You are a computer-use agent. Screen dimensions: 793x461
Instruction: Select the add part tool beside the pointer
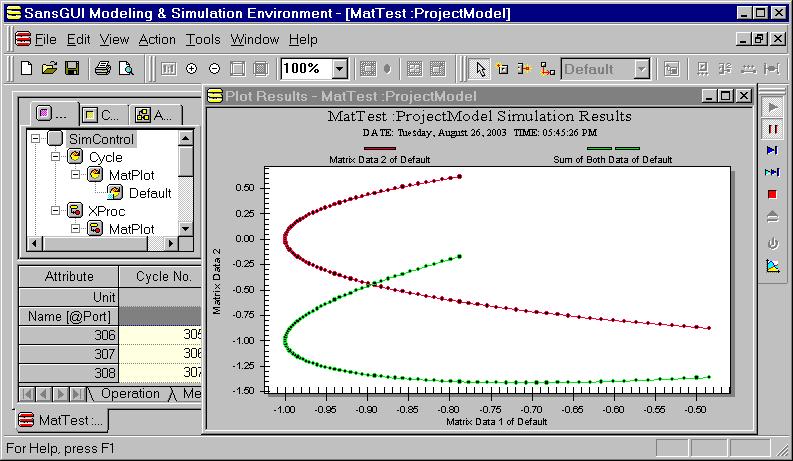click(502, 68)
